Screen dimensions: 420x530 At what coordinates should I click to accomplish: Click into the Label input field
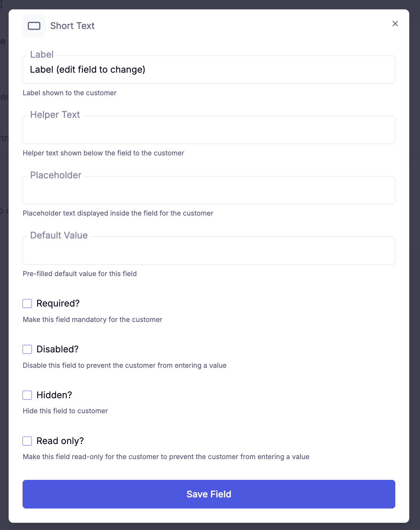tap(209, 70)
